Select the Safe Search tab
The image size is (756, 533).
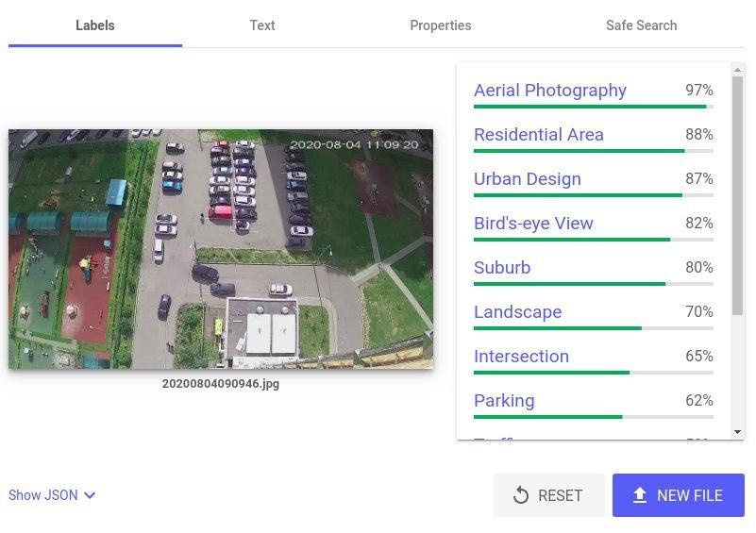641,25
